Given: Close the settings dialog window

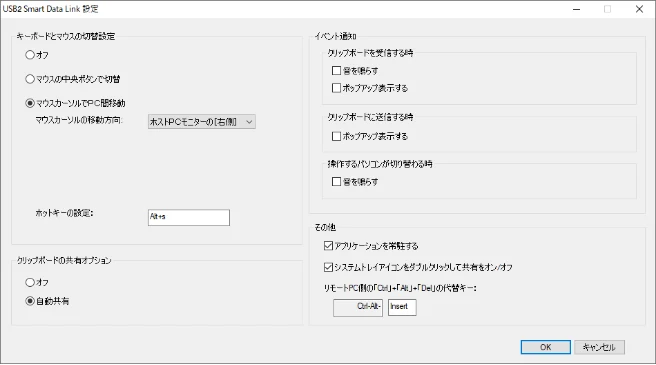Looking at the screenshot, I should point(639,9).
